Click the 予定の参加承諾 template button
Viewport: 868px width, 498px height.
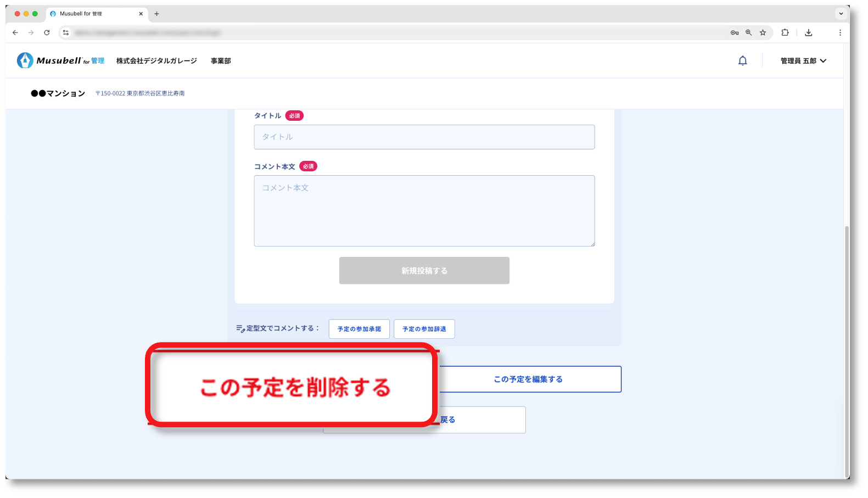[x=359, y=329]
